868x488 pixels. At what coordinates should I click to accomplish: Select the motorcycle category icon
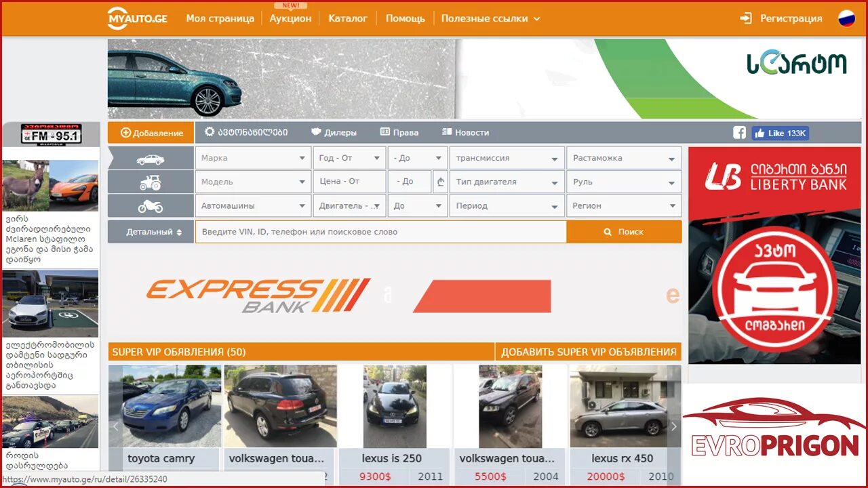pos(150,205)
